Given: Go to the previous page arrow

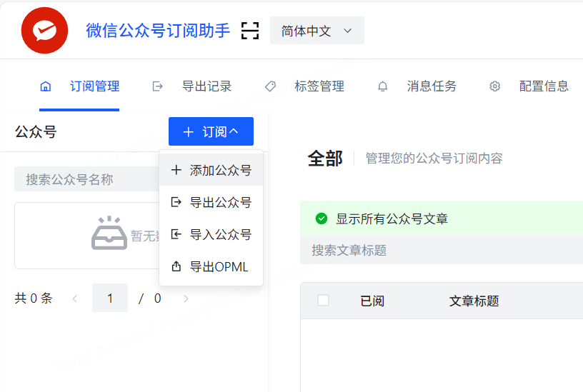Looking at the screenshot, I should click(x=74, y=298).
